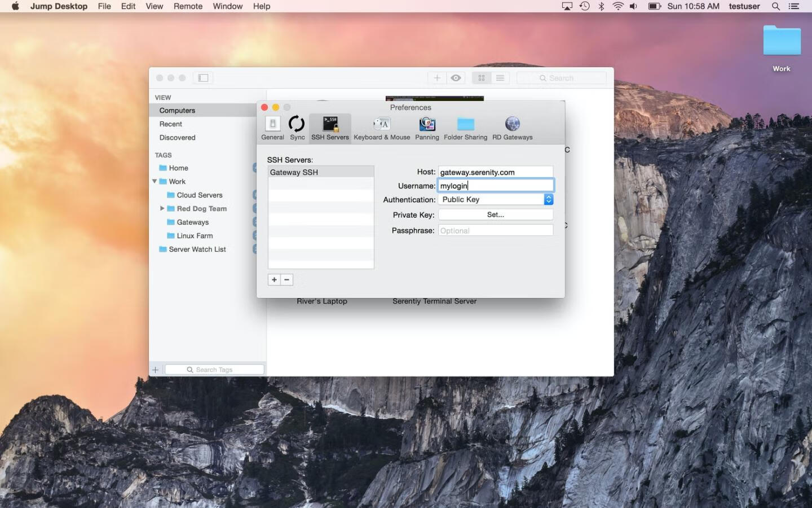Select the Keyboard & Mouse preferences icon
The width and height of the screenshot is (812, 508).
coord(382,128)
